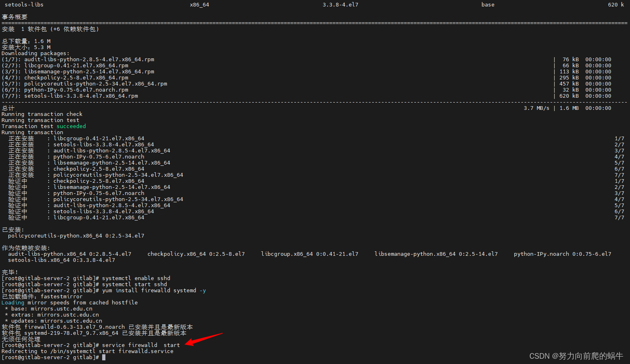The image size is (630, 364).
Task: Click the 'yum install firewalld systemd -y' command
Action: pyautogui.click(x=154, y=291)
